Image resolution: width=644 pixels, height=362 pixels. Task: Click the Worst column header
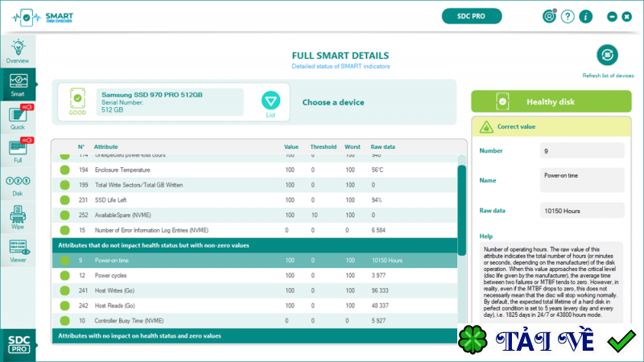point(353,147)
